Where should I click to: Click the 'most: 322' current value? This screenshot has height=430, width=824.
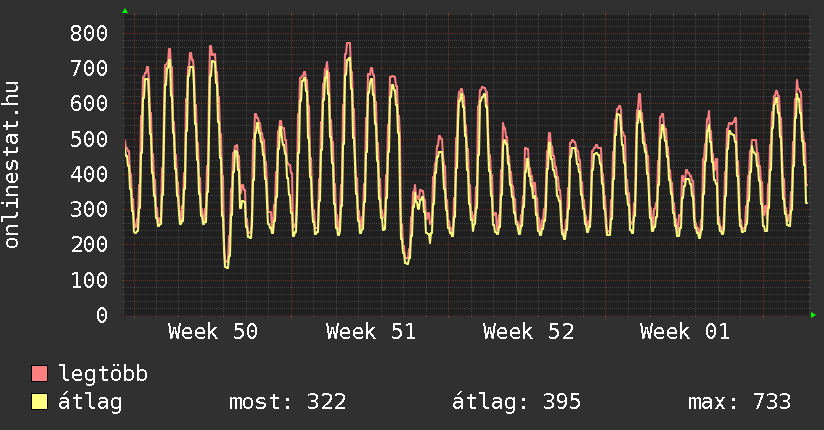click(288, 402)
